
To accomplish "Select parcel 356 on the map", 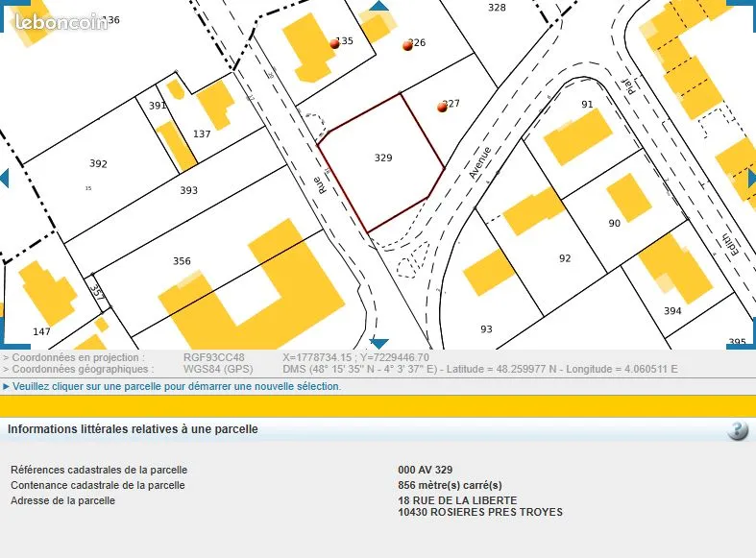I will (x=182, y=260).
